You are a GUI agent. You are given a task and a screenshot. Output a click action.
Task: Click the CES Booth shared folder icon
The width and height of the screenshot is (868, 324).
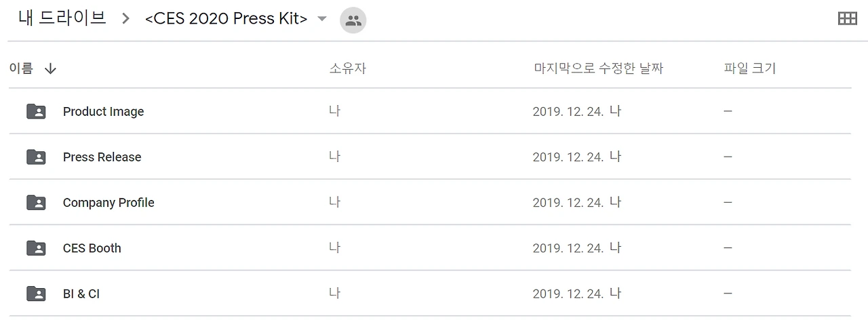pos(36,247)
